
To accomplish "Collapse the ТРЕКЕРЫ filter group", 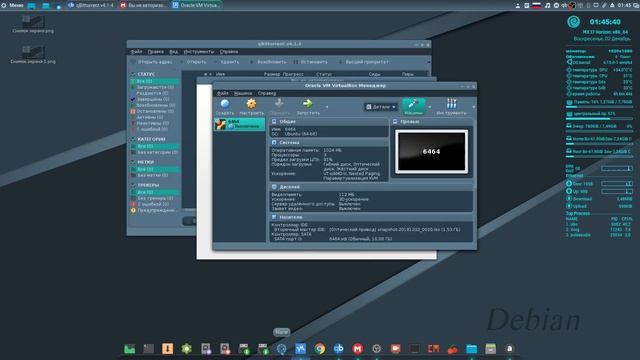I will pos(133,185).
